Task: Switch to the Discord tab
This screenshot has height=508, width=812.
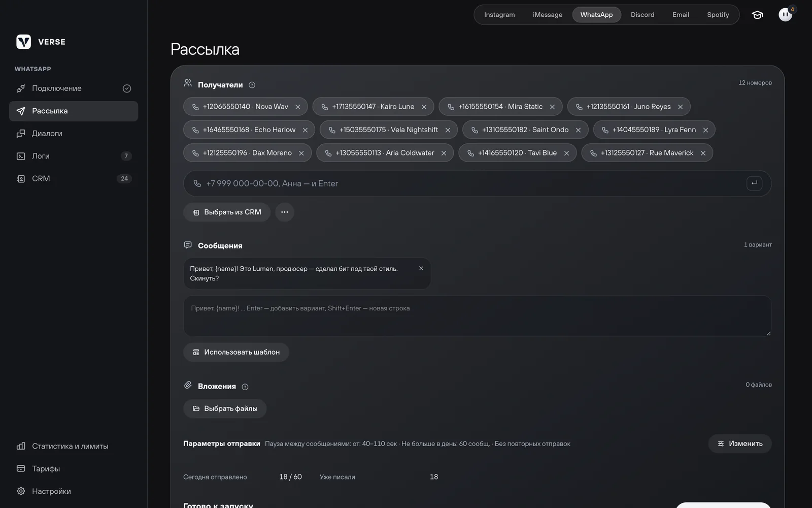Action: click(x=642, y=15)
